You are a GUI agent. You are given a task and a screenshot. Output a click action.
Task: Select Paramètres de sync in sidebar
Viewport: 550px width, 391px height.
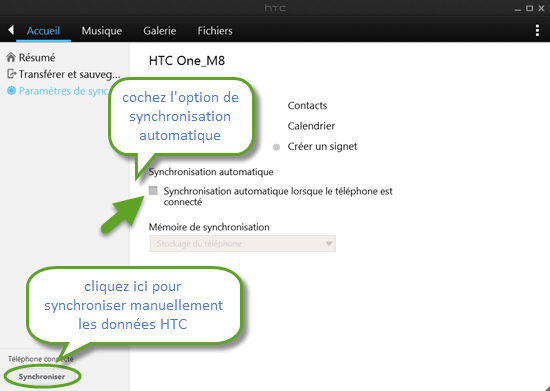click(64, 91)
